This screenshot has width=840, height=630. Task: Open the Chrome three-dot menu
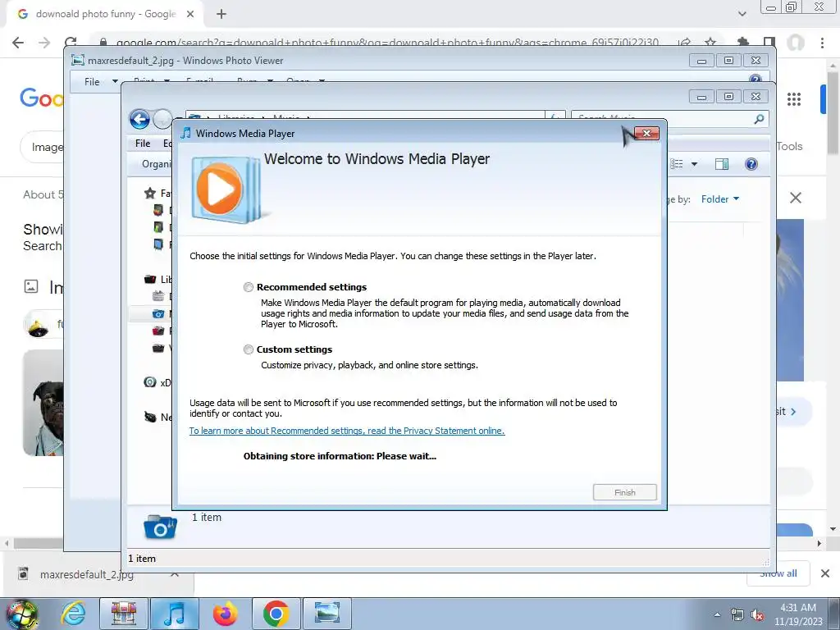click(822, 43)
